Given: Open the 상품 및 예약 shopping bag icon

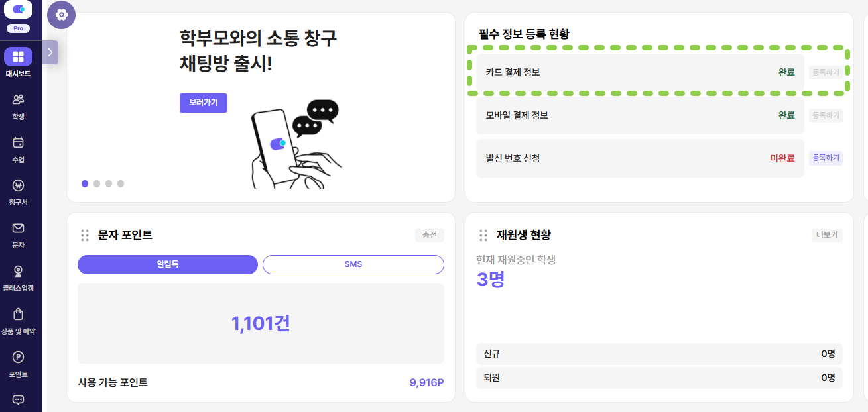Looking at the screenshot, I should (18, 315).
